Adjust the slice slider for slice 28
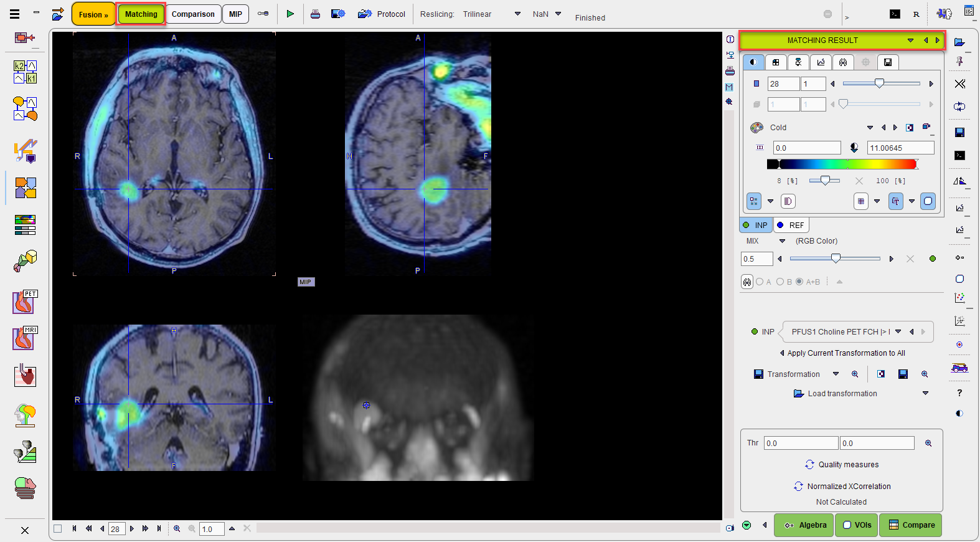This screenshot has height=542, width=980. 879,83
